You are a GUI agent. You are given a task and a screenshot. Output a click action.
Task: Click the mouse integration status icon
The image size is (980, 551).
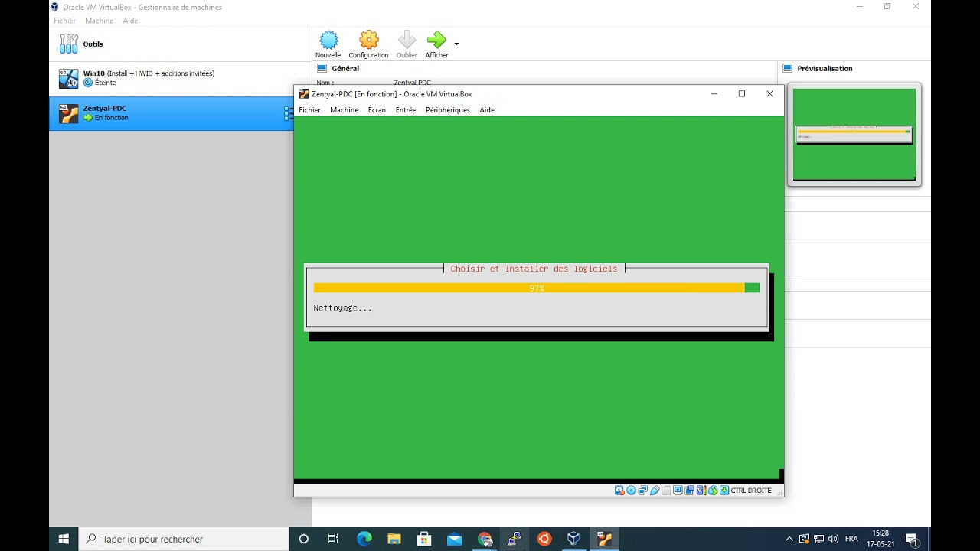click(713, 491)
